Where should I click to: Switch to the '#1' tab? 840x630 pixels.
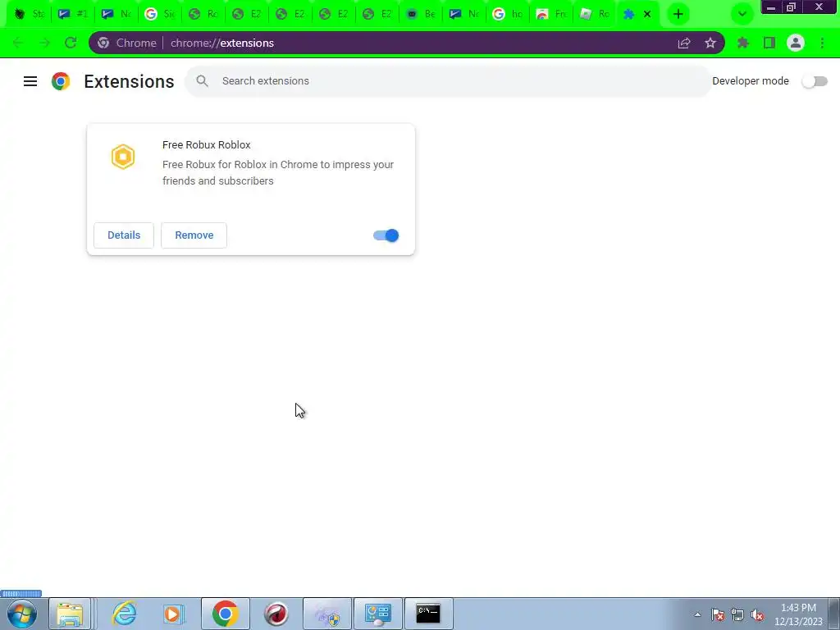72,14
